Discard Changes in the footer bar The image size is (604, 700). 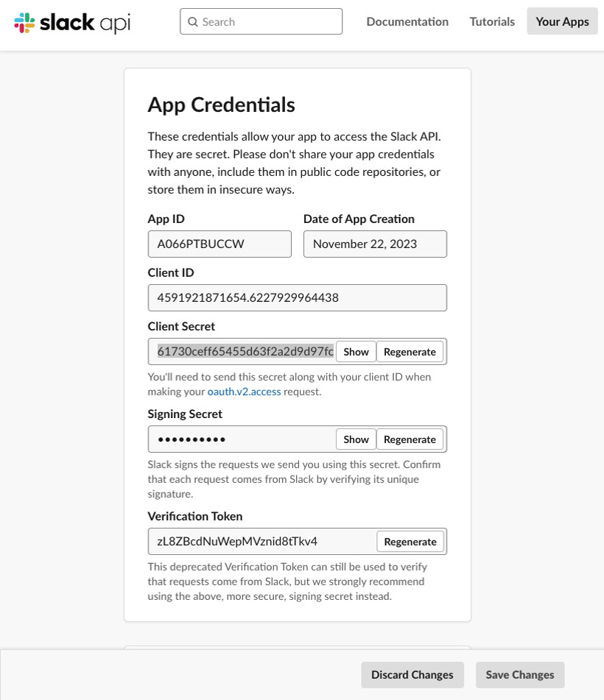click(x=412, y=674)
